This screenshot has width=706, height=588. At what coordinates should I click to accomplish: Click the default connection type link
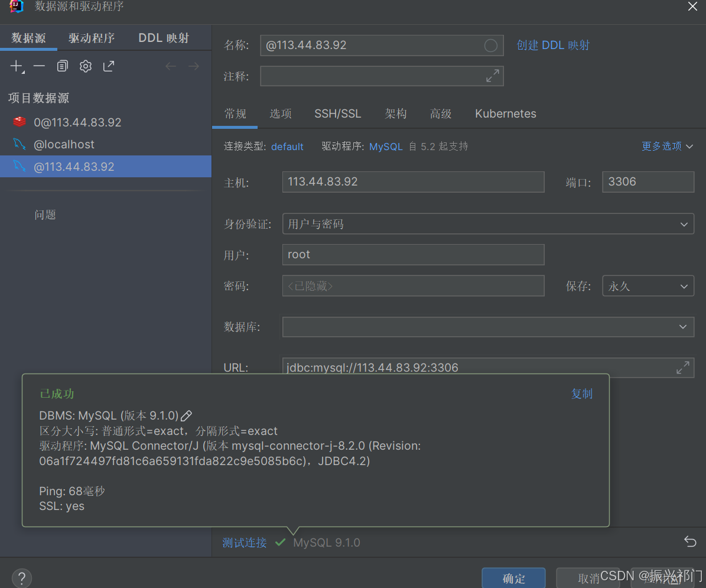287,147
